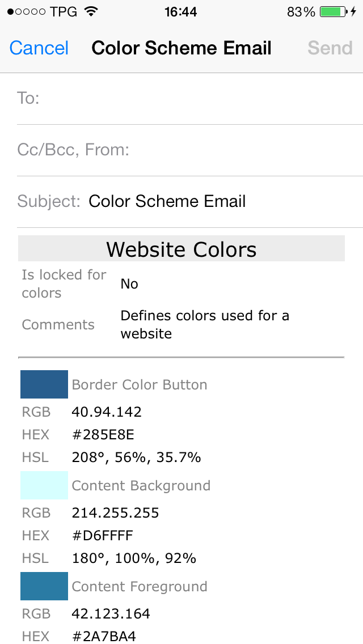Tap the Wi-Fi signal icon
The image size is (363, 644).
(90, 12)
